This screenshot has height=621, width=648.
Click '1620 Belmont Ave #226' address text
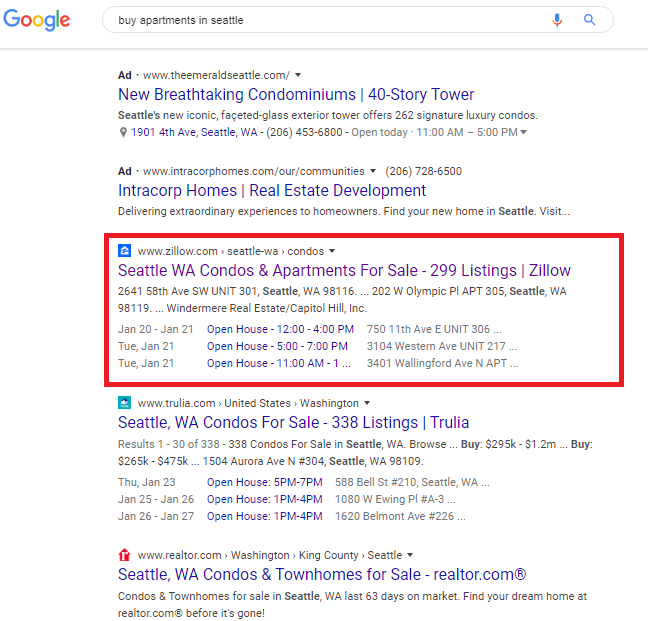(400, 516)
